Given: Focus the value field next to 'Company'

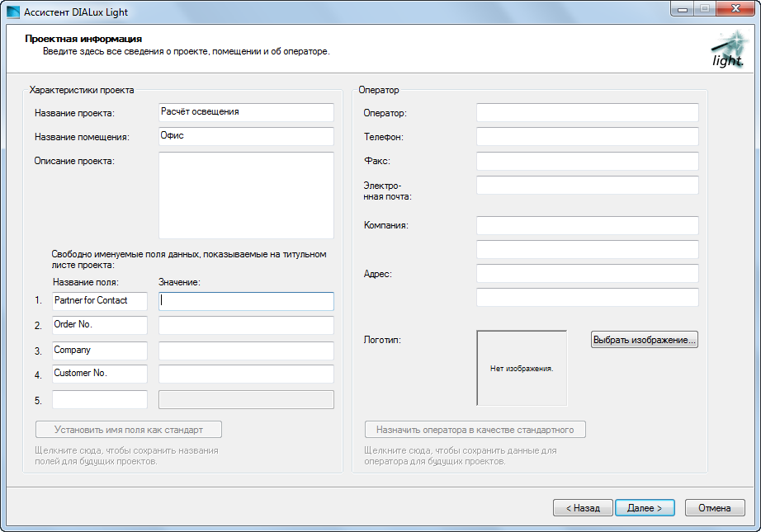Looking at the screenshot, I should tap(246, 351).
